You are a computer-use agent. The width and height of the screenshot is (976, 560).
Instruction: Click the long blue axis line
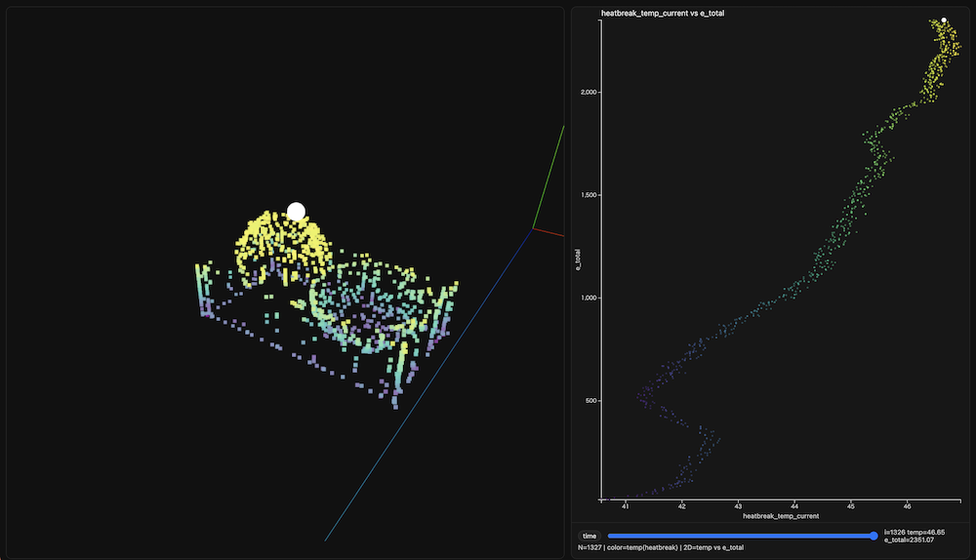(429, 383)
